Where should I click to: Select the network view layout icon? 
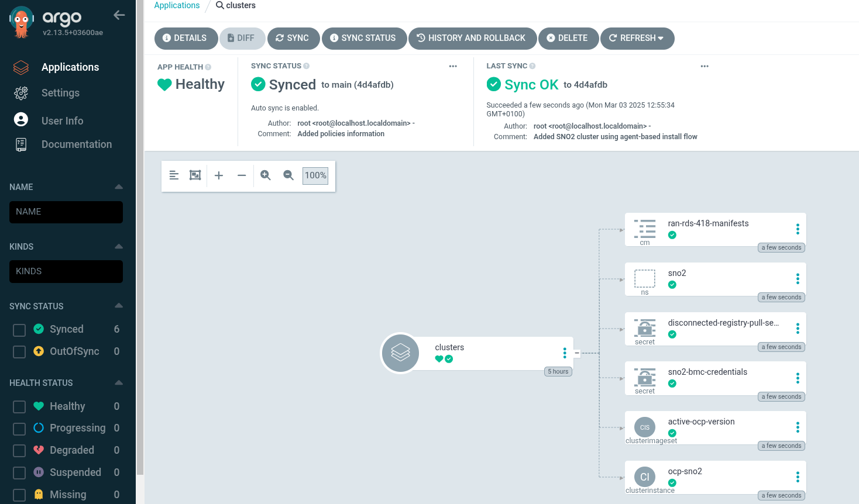174,175
